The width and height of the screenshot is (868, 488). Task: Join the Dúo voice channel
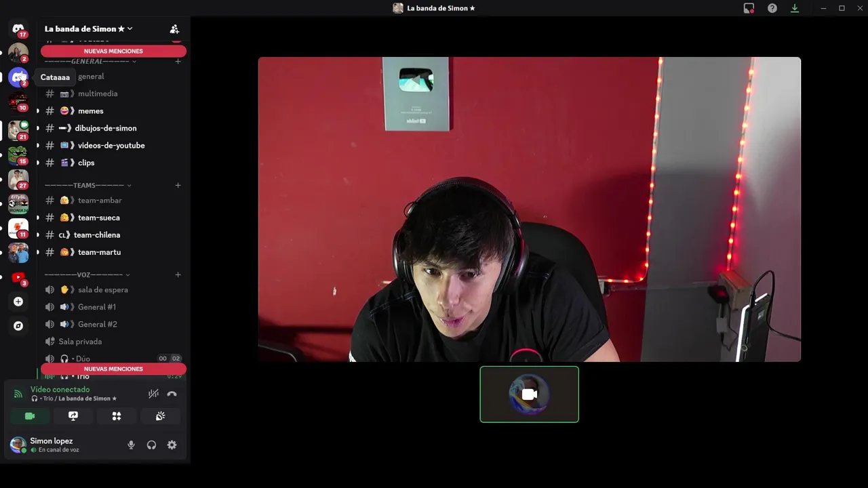coord(113,359)
